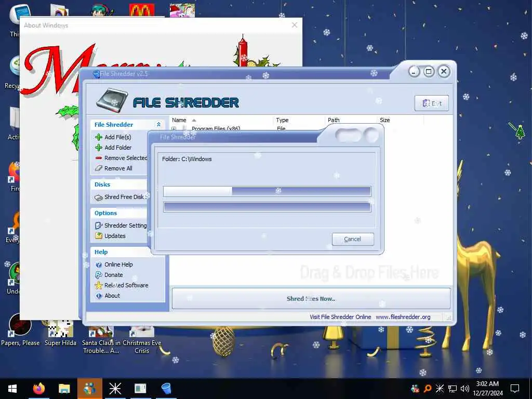Screen dimensions: 532x399
Task: Click the lower overall progress bar
Action: point(267,207)
